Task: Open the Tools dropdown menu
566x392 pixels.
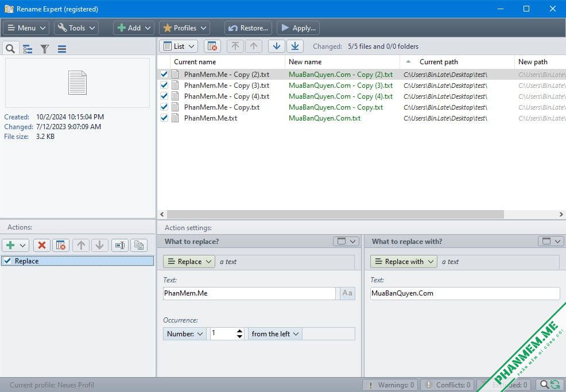Action: (76, 28)
